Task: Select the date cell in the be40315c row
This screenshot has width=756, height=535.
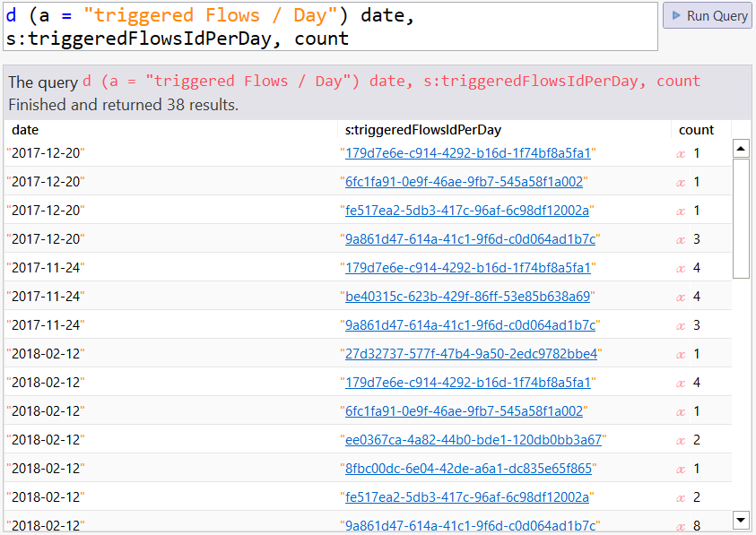Action: coord(46,297)
